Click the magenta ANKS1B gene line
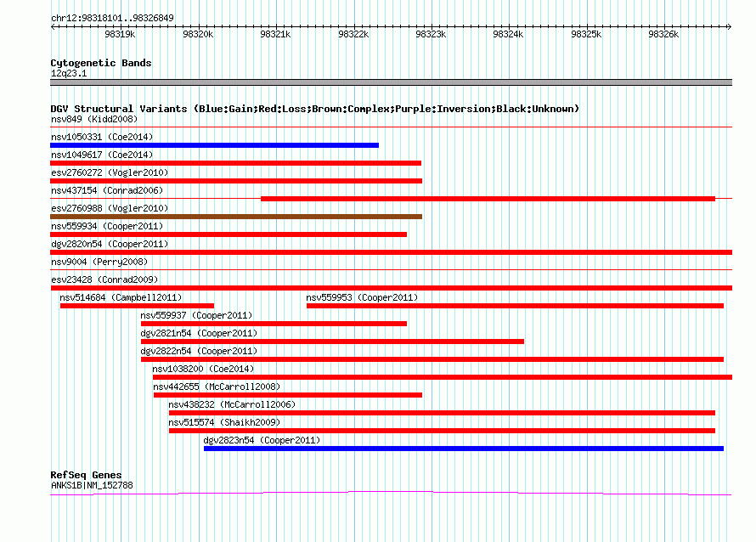 391,493
